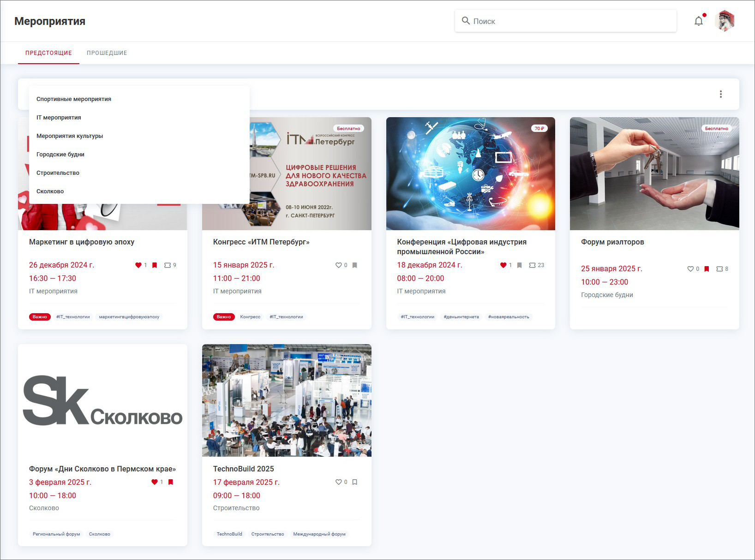755x560 pixels.
Task: Open the notifications bell
Action: tap(699, 21)
